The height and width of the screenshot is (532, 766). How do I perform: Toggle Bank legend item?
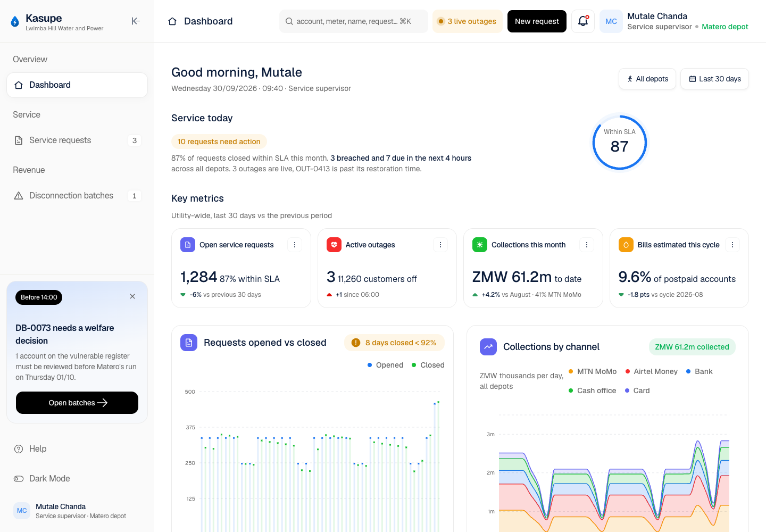700,371
